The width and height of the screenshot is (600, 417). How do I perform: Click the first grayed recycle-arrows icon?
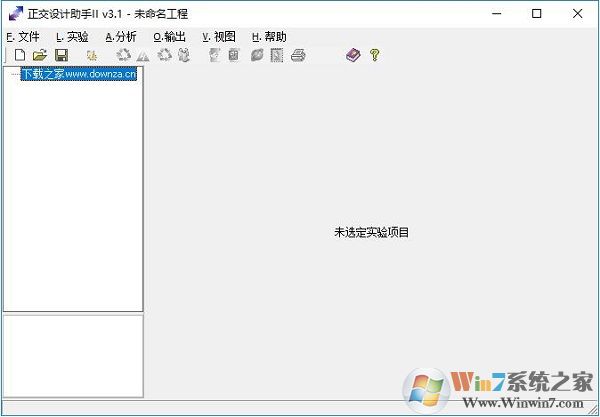pos(123,55)
